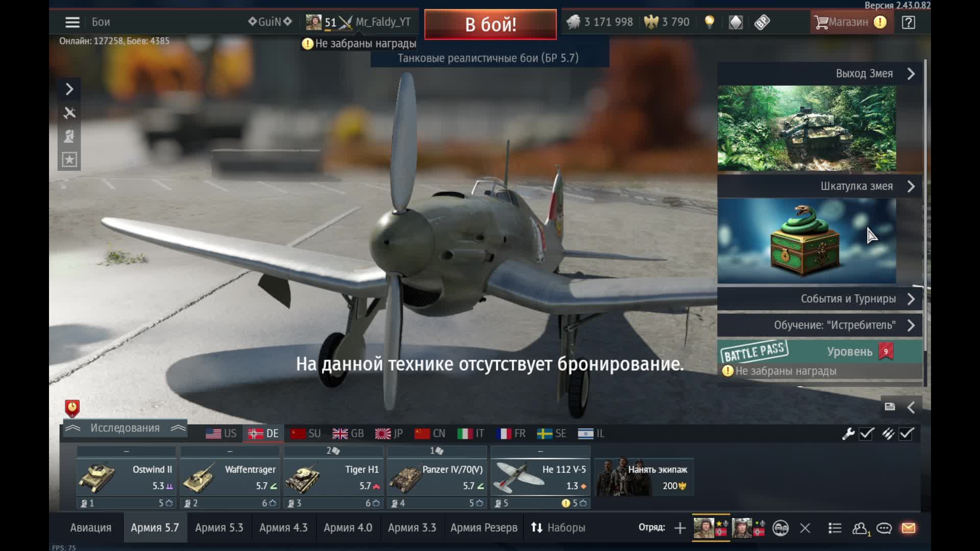Select the DE nation tab

pyautogui.click(x=263, y=434)
